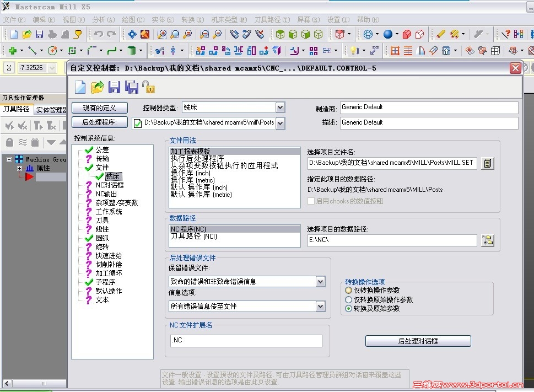Click the Redo arrow in main toolbar
The image size is (534, 392).
coord(111,34)
